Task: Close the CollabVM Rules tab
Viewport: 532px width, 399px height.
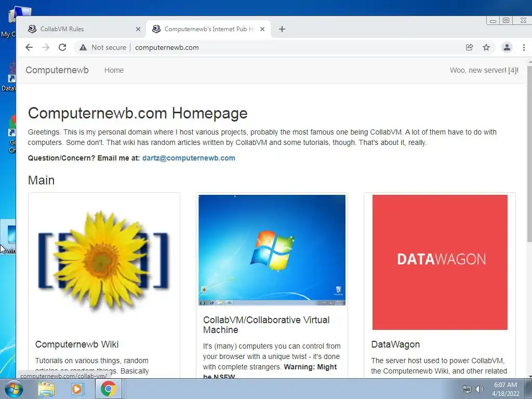Action: [x=138, y=29]
